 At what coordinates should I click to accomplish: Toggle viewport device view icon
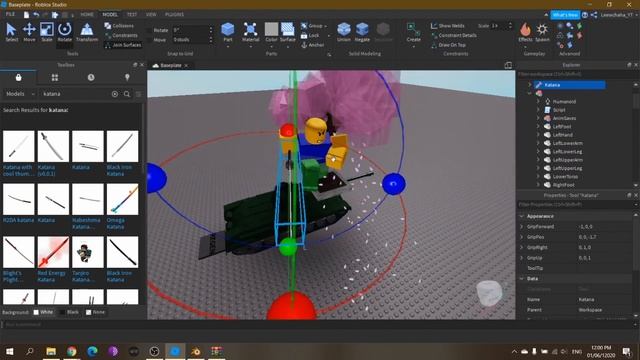pyautogui.click(x=508, y=65)
